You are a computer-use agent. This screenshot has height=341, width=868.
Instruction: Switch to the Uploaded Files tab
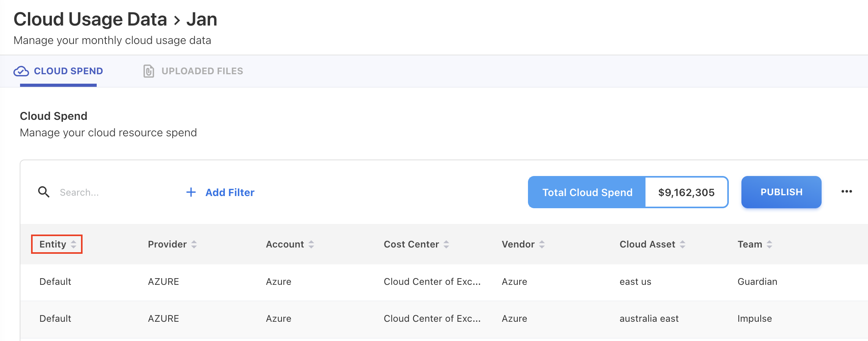coord(202,71)
